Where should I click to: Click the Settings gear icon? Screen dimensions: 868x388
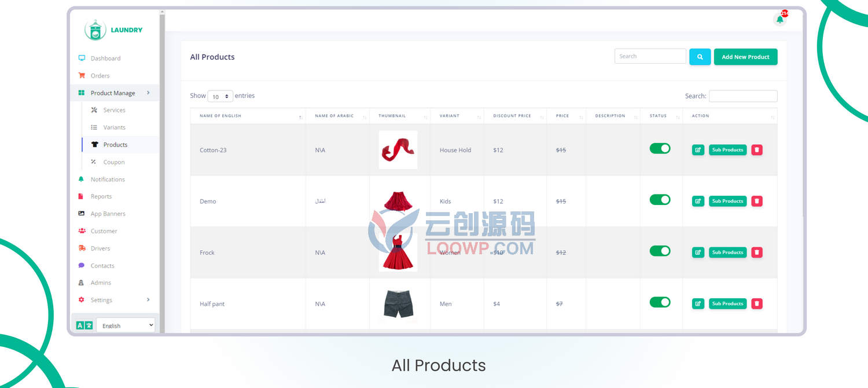82,300
